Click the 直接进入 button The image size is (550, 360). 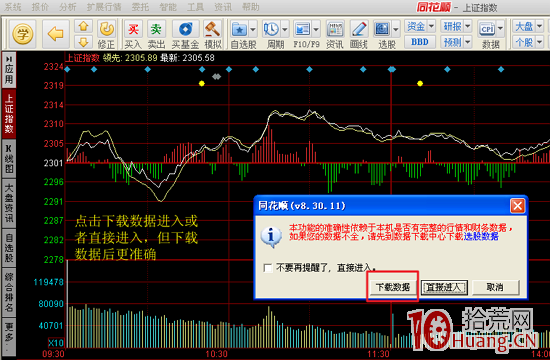(x=444, y=287)
